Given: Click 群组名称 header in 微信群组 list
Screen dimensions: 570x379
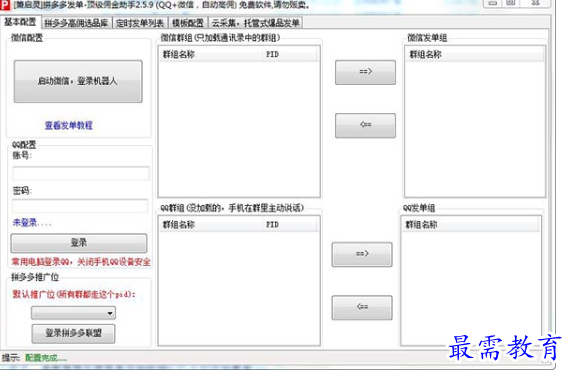Looking at the screenshot, I should (211, 55).
